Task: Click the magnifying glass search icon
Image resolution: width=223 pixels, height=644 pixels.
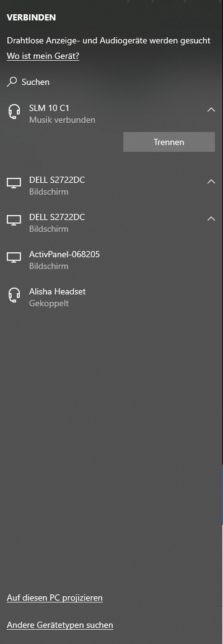Action: coord(12,82)
